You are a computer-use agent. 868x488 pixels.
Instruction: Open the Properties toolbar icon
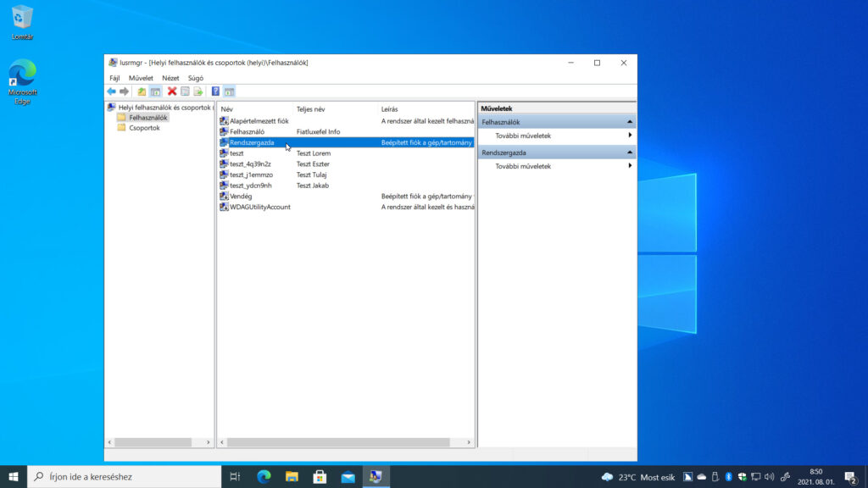185,91
